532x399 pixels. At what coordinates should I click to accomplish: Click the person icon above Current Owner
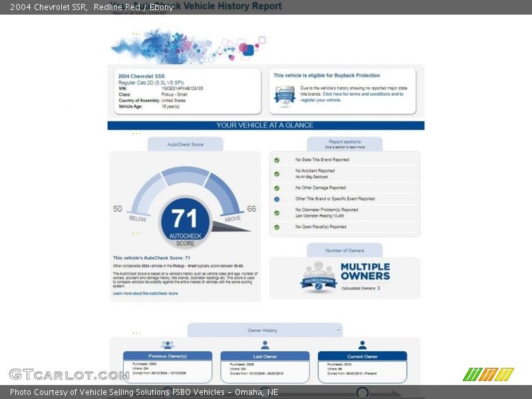362,345
